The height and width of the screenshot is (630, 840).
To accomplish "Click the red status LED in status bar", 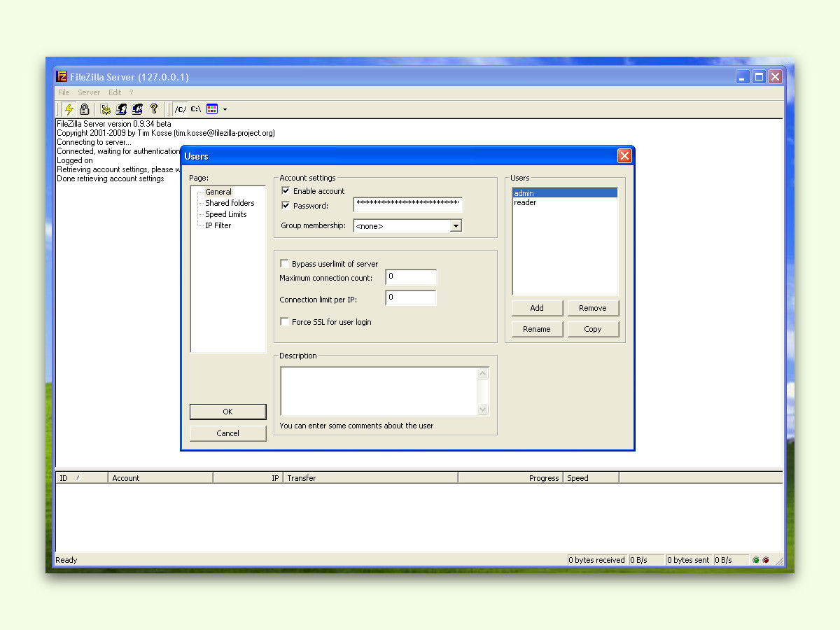I will click(x=766, y=560).
